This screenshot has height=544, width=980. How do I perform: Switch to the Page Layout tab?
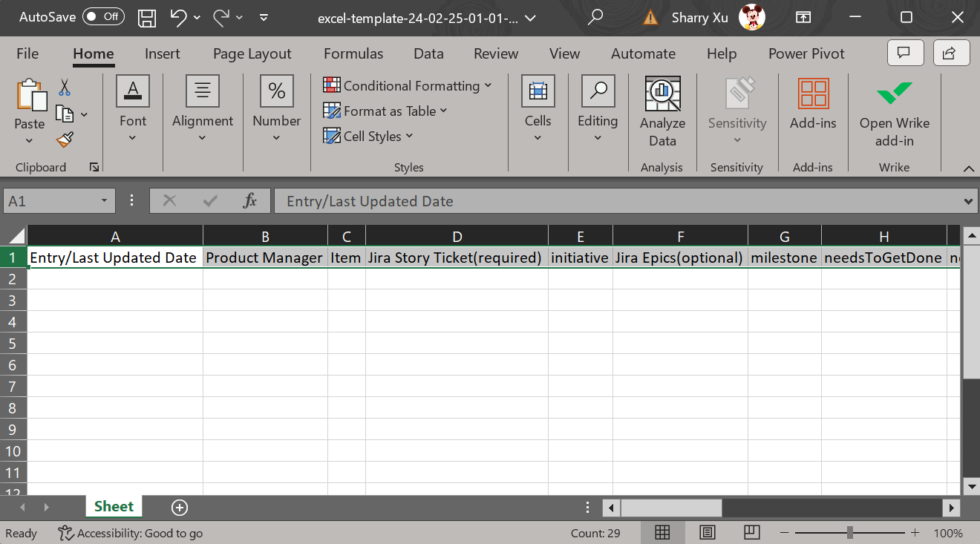[x=252, y=53]
